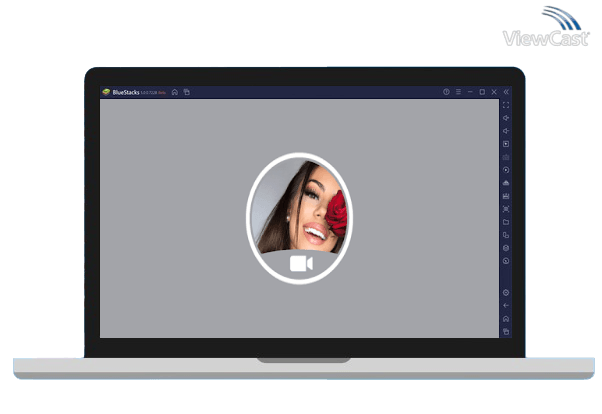
Task: Tap the white video camera icon
Action: 301,264
